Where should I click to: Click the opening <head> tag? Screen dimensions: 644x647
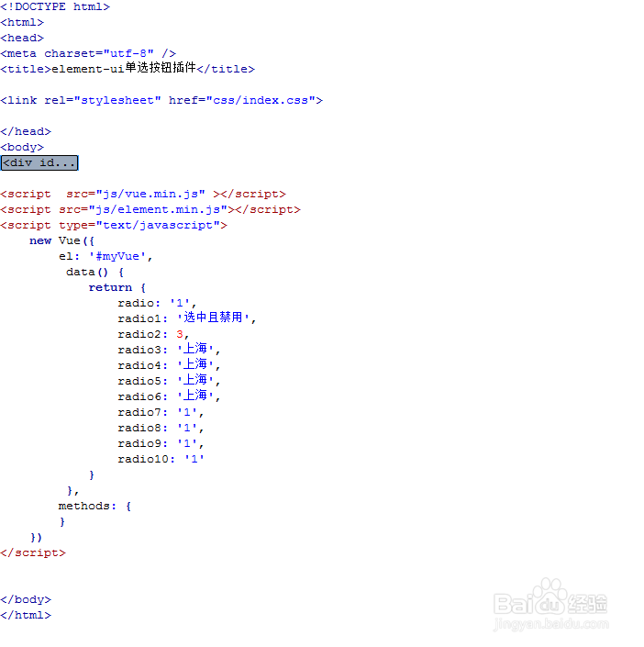click(x=22, y=38)
